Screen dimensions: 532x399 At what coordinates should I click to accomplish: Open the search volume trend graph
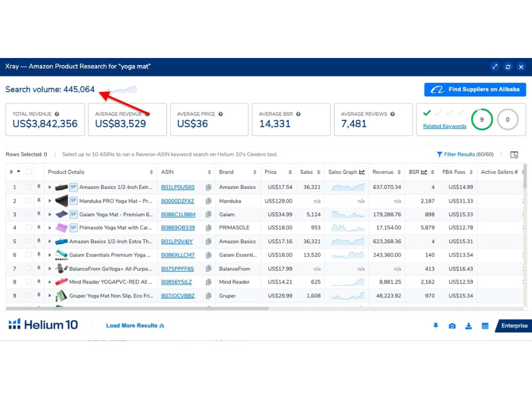[x=121, y=89]
